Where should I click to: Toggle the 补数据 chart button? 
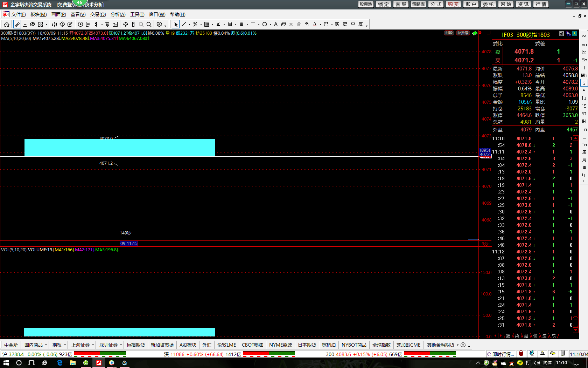point(463,33)
